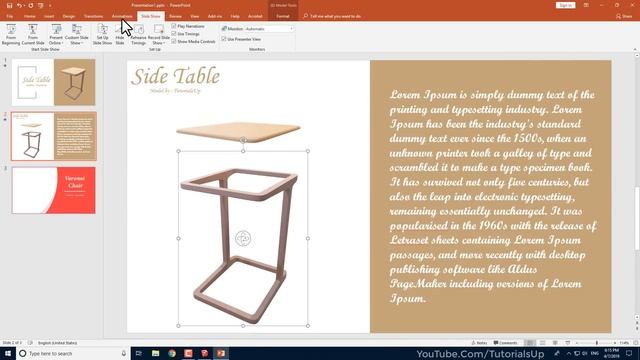640x360 pixels.
Task: Switch to the Animations tab
Action: pyautogui.click(x=122, y=16)
